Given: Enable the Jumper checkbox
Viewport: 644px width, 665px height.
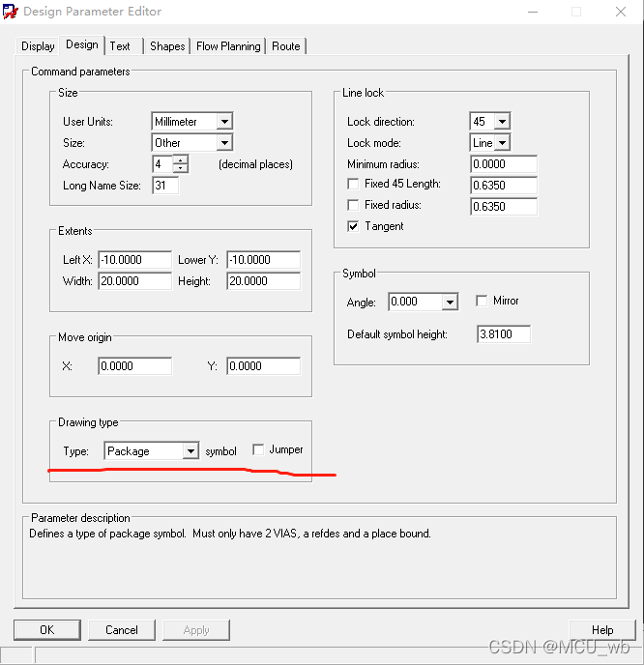Looking at the screenshot, I should (258, 449).
